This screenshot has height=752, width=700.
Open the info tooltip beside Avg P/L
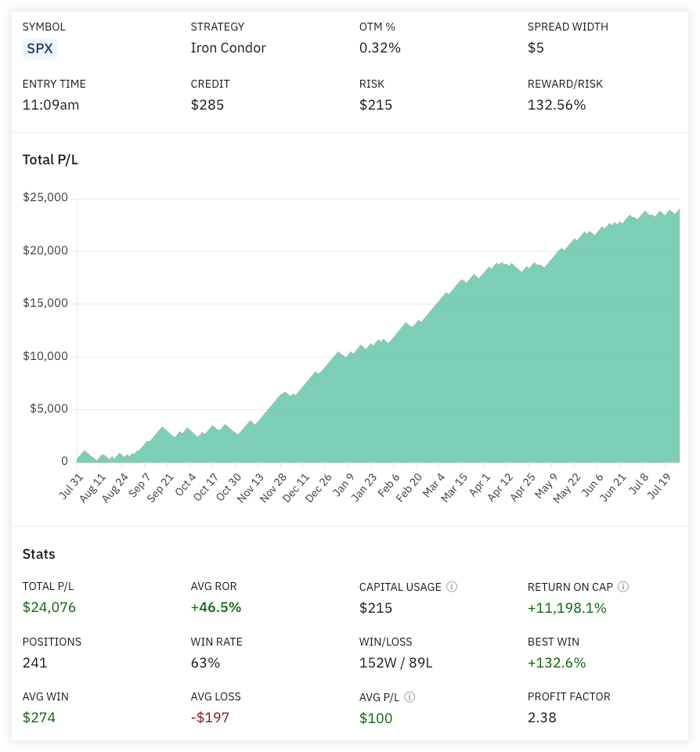point(410,697)
